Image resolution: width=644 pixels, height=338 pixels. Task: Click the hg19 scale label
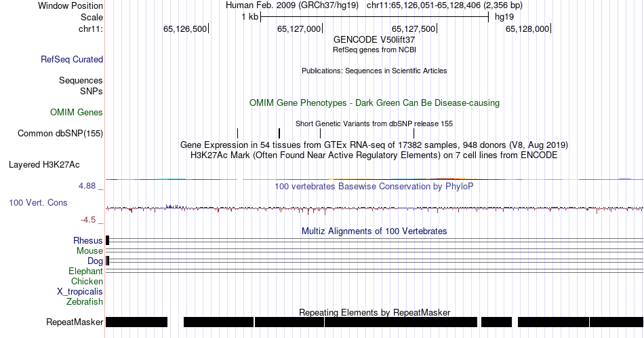pos(504,17)
